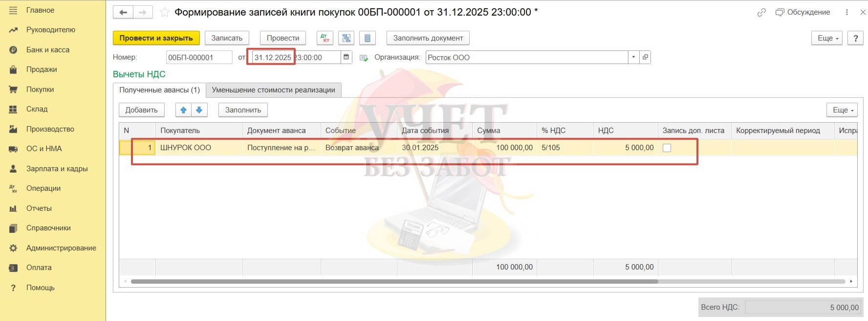Move row up with blue arrow
The height and width of the screenshot is (321, 868).
point(184,110)
